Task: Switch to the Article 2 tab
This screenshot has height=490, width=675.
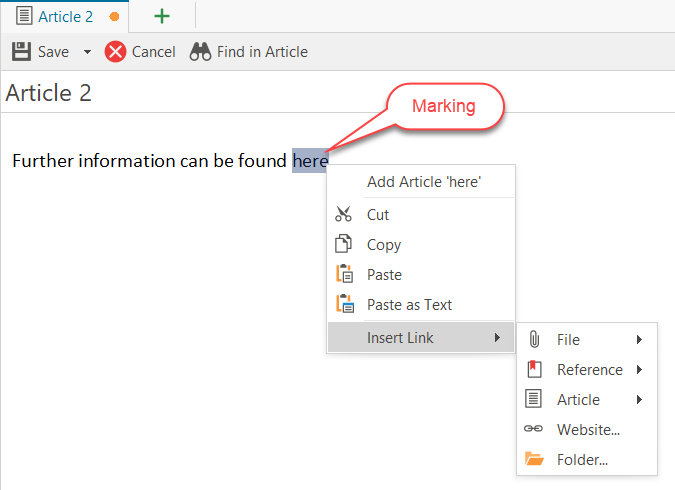Action: click(65, 17)
